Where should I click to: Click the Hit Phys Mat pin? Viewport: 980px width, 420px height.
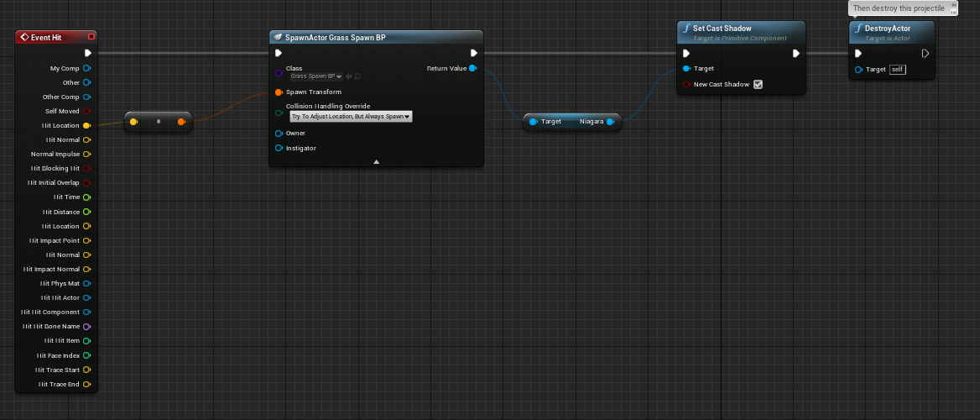tap(87, 284)
